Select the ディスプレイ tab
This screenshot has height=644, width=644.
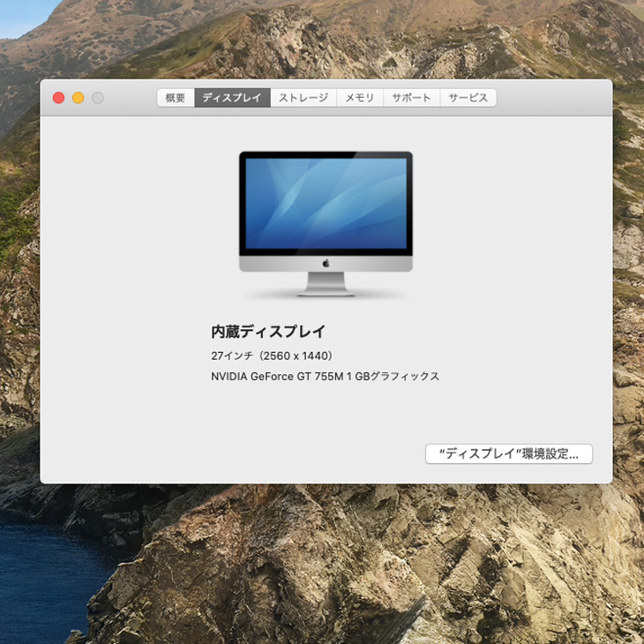point(233,98)
